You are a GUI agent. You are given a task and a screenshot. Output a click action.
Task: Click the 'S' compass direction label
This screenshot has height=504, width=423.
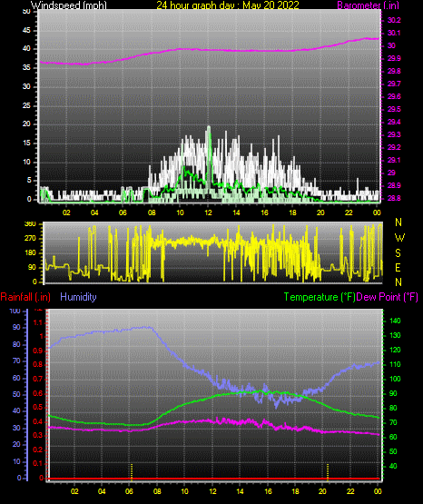(x=398, y=253)
